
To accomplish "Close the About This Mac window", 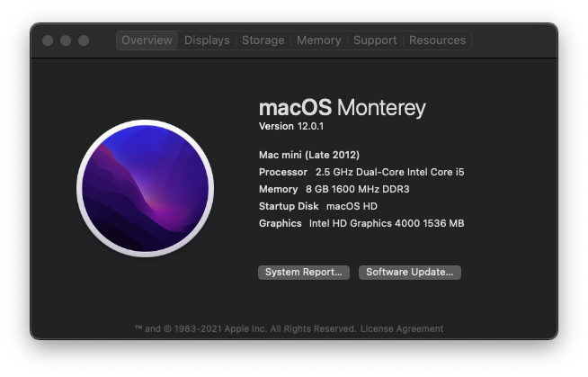I will tap(48, 40).
